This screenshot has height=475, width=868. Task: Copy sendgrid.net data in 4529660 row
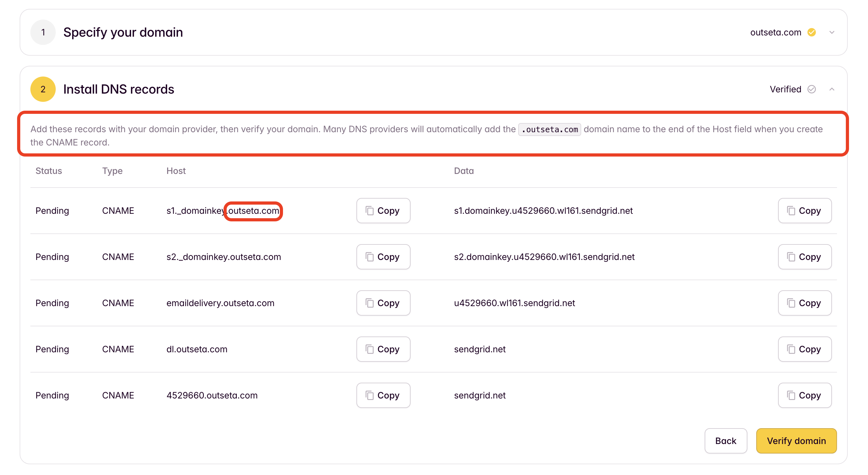tap(804, 395)
